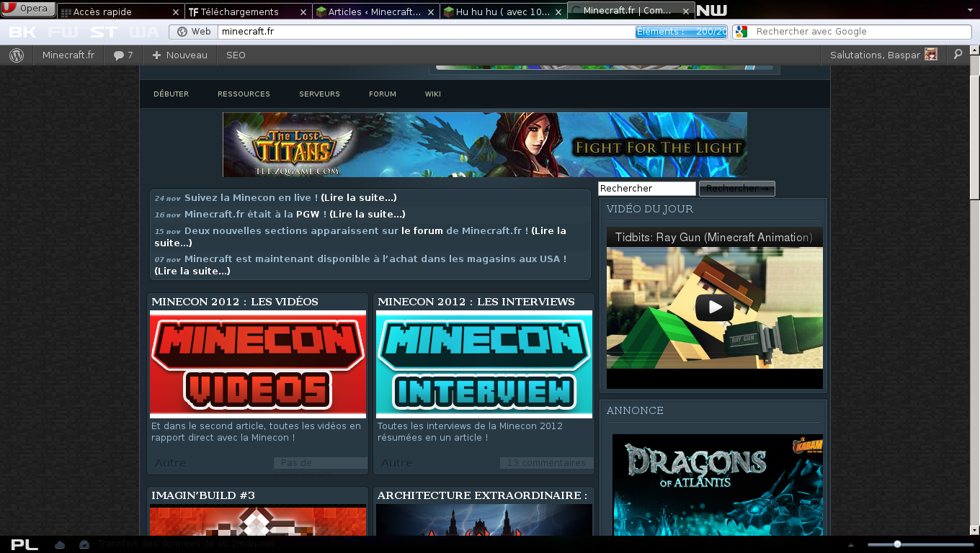The width and height of the screenshot is (980, 553).
Task: Open the Minecraft.fr site menu in admin bar
Action: 68,55
